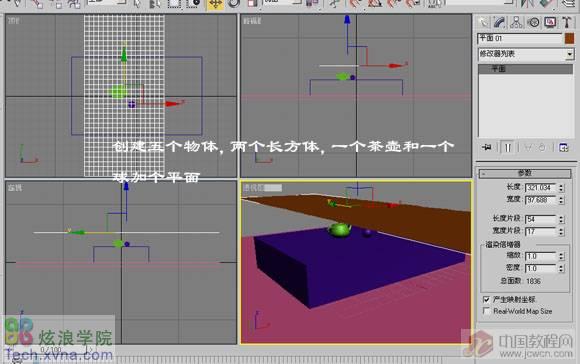Image resolution: width=580 pixels, height=364 pixels.
Task: Collapse the 参数 rollout header
Action: tap(525, 173)
